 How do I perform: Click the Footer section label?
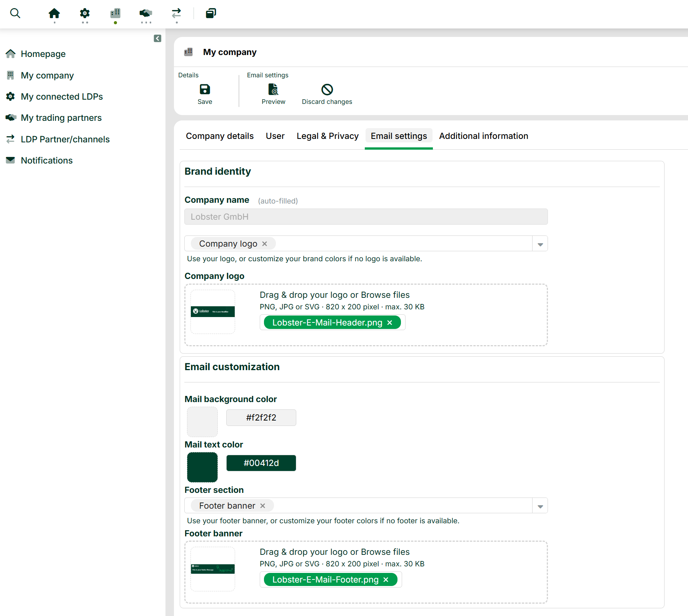pyautogui.click(x=214, y=490)
